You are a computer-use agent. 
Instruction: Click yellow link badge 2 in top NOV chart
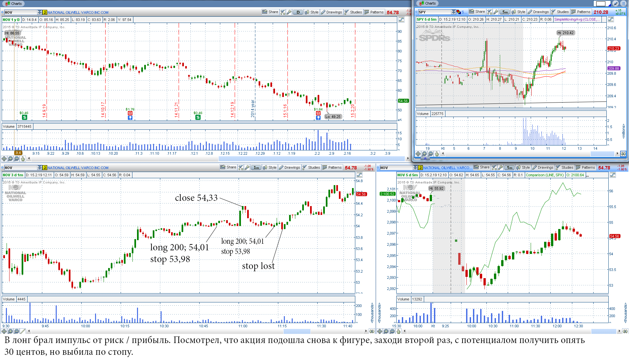pyautogui.click(x=45, y=12)
